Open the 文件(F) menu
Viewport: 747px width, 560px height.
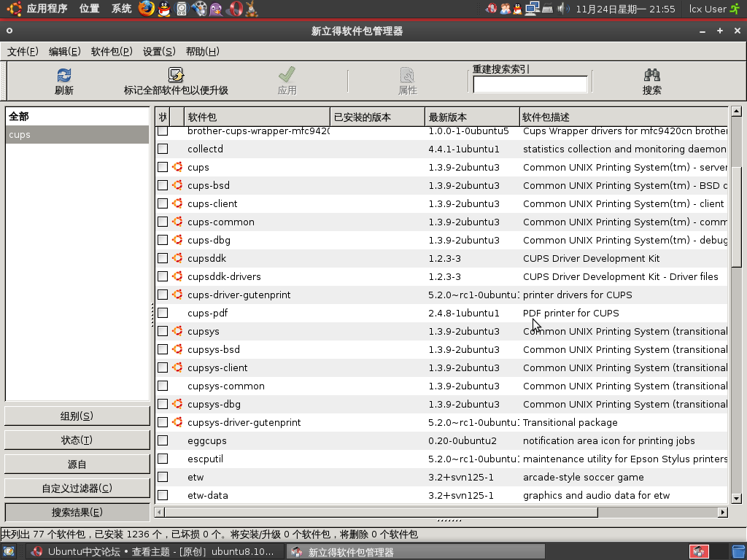coord(23,52)
